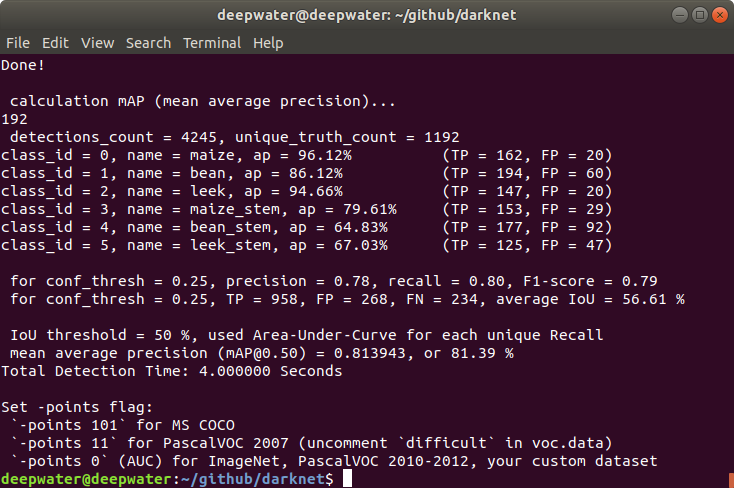Click the '-points 0' (AUC) for ImageNet line

pyautogui.click(x=333, y=461)
